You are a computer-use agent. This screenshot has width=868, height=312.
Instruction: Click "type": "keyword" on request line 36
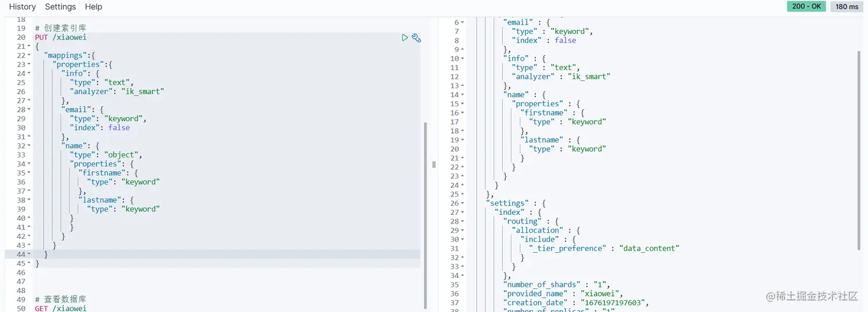123,182
